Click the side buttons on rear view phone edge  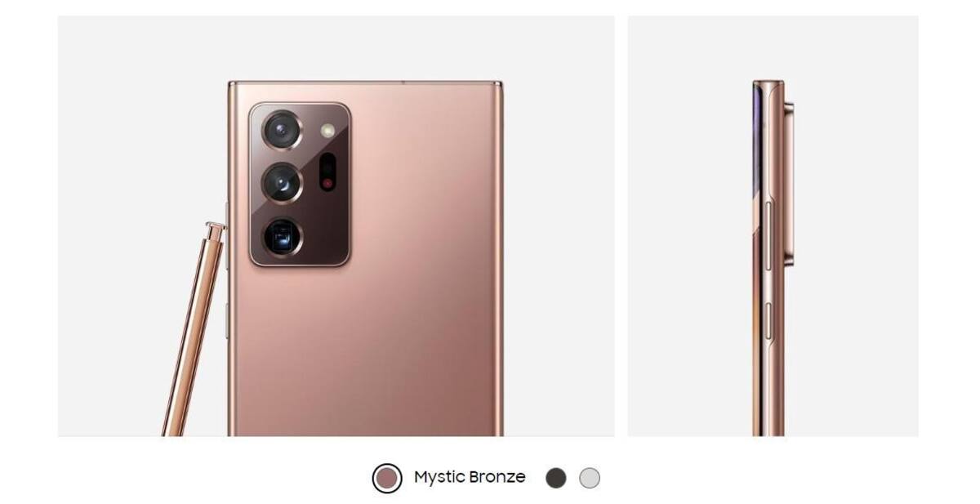pyautogui.click(x=227, y=270)
